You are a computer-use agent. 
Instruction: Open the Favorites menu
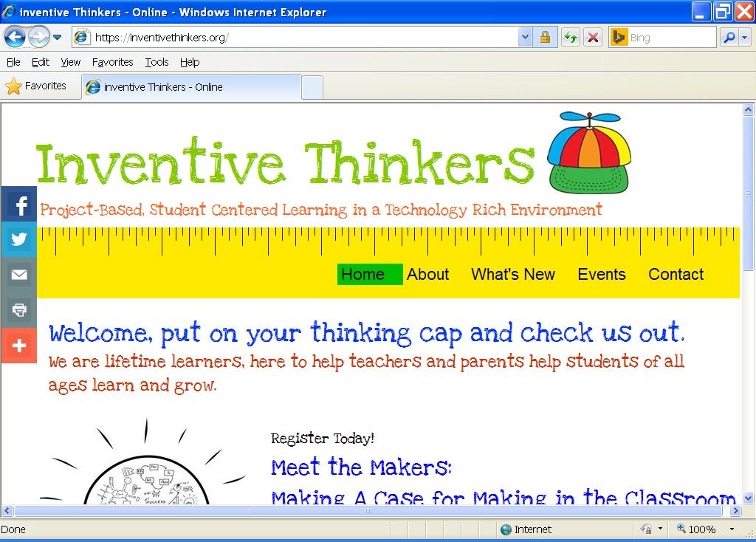[x=112, y=62]
